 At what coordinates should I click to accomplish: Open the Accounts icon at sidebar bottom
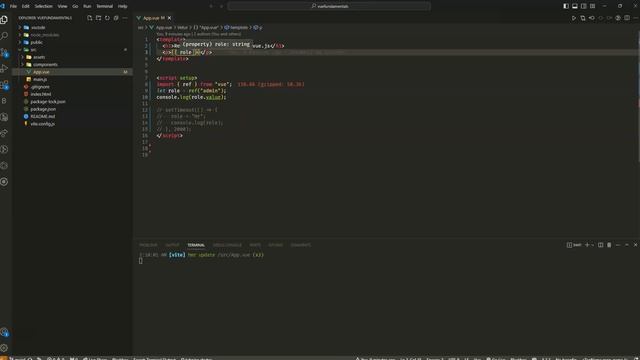[x=4, y=332]
